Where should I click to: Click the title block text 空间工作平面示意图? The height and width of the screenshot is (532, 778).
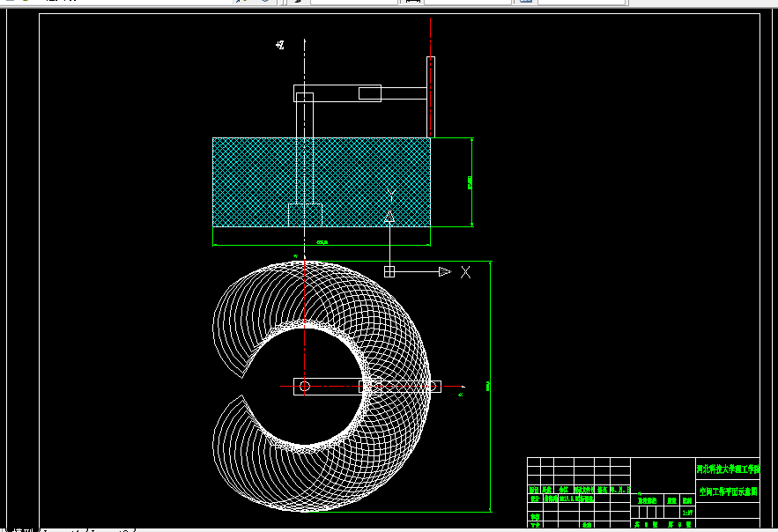coord(728,491)
